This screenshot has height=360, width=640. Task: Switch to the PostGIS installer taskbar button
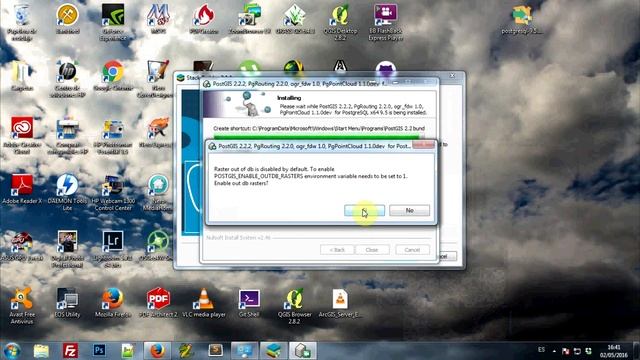click(x=303, y=351)
